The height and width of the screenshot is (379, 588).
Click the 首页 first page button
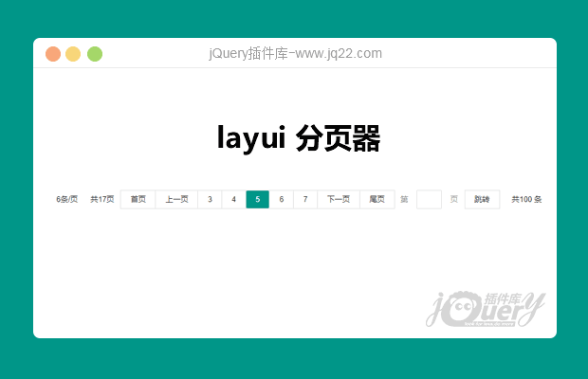click(138, 199)
